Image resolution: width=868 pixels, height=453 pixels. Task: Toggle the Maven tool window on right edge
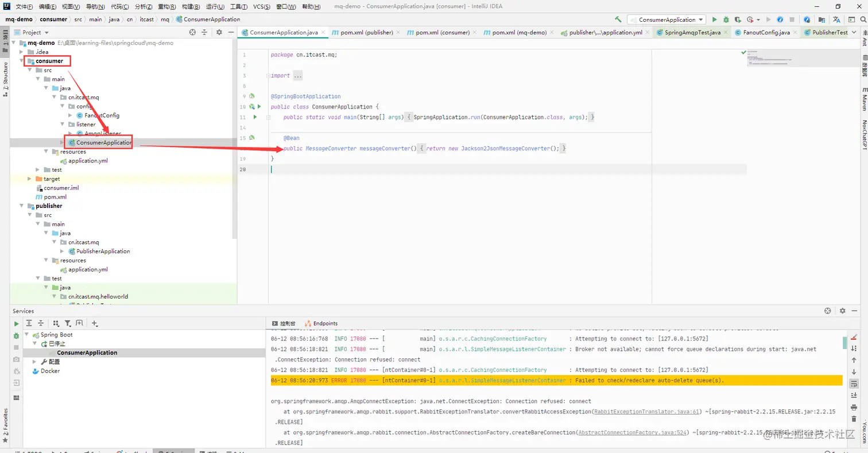click(x=864, y=99)
